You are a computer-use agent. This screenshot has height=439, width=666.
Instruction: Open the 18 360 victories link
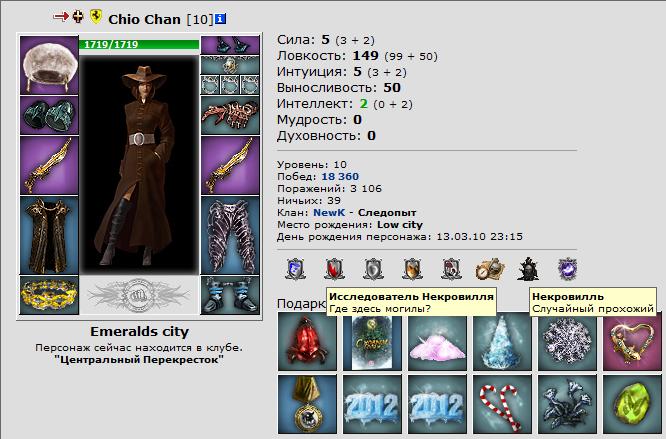[x=340, y=176]
